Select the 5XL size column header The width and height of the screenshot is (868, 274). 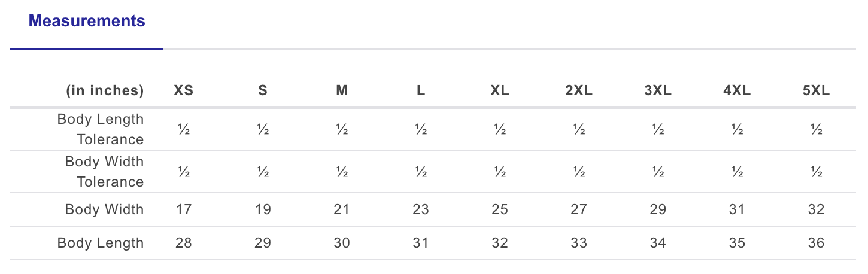coord(816,91)
